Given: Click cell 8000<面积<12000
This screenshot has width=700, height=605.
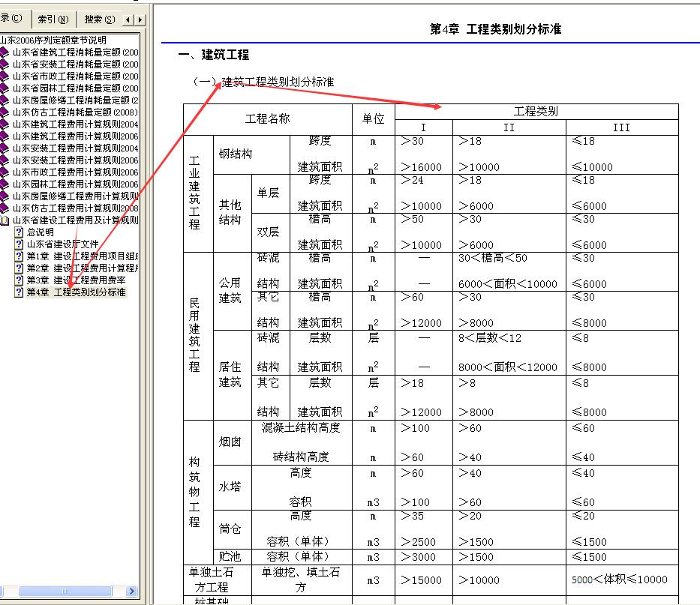Looking at the screenshot, I should [x=508, y=367].
